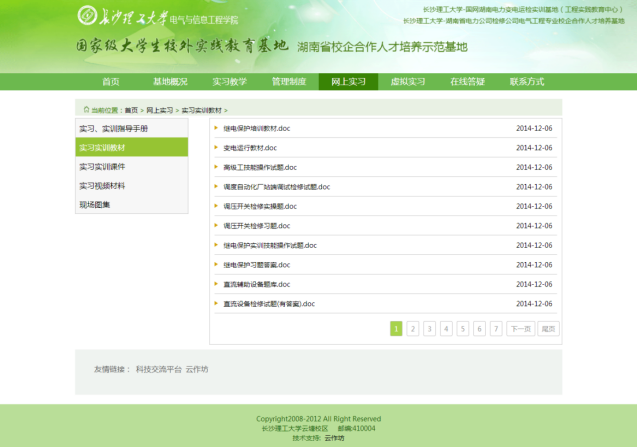Click the home icon in breadcrumb
Screen dimensions: 637x447
[84, 110]
